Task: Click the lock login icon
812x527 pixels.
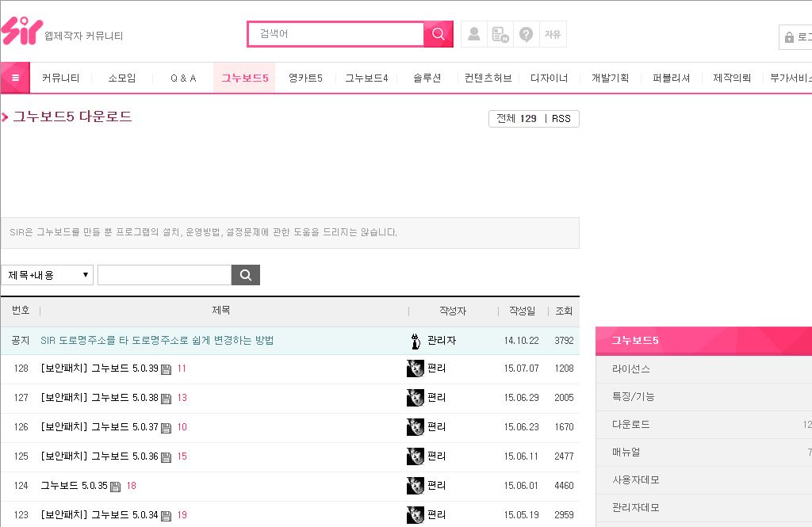Action: click(789, 37)
